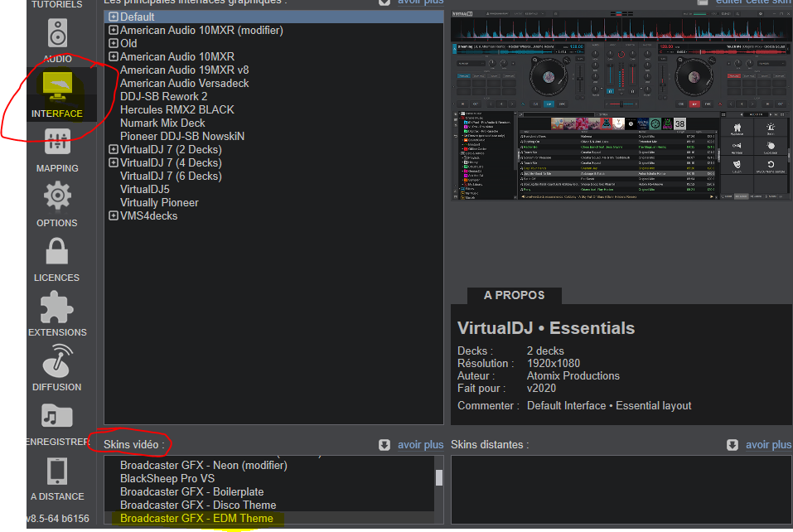Open the Options gear icon
The image size is (793, 532).
click(x=57, y=196)
